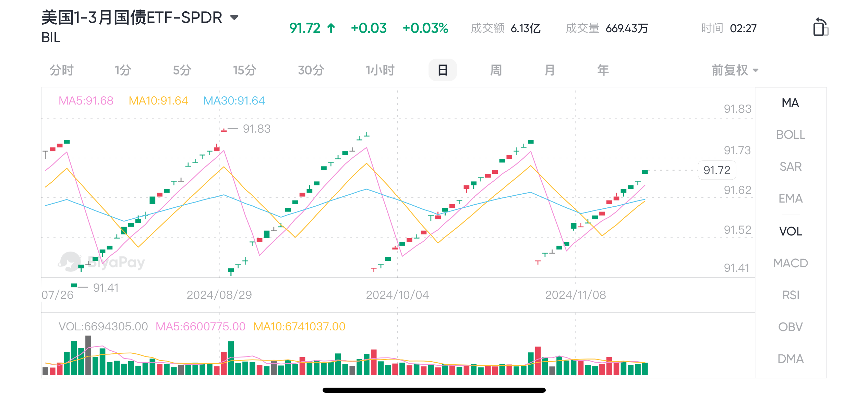Tap the volume MA5:6600775.00 label

pos(201,327)
